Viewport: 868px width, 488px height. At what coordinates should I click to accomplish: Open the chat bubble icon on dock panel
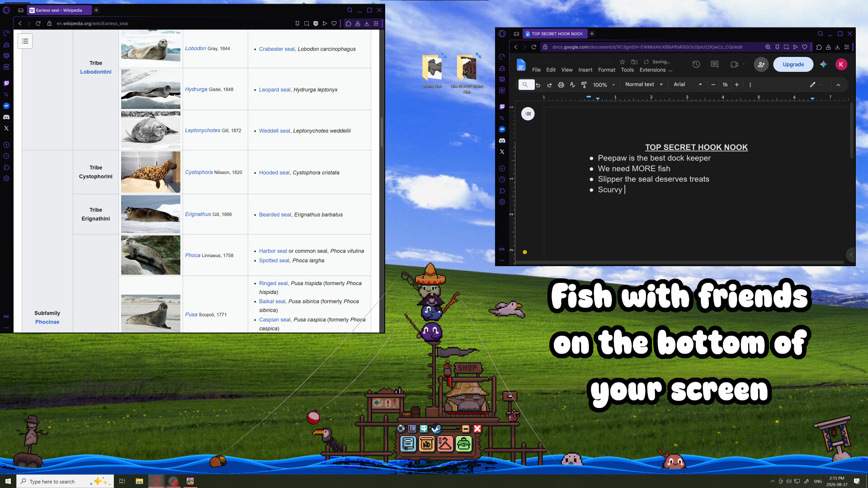(424, 428)
